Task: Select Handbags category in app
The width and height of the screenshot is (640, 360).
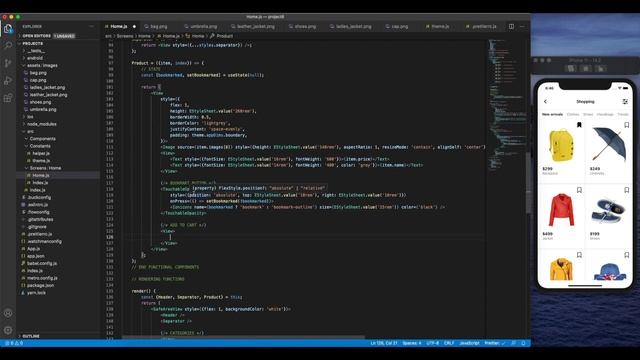Action: click(605, 114)
